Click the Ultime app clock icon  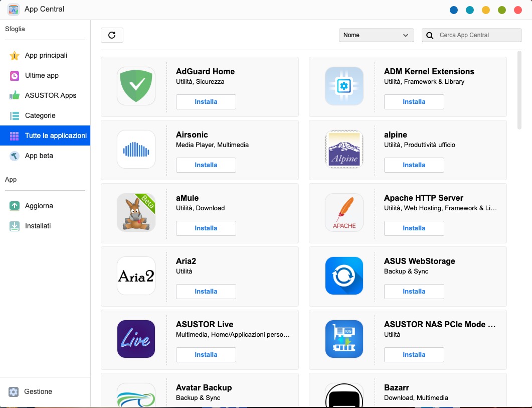[14, 75]
